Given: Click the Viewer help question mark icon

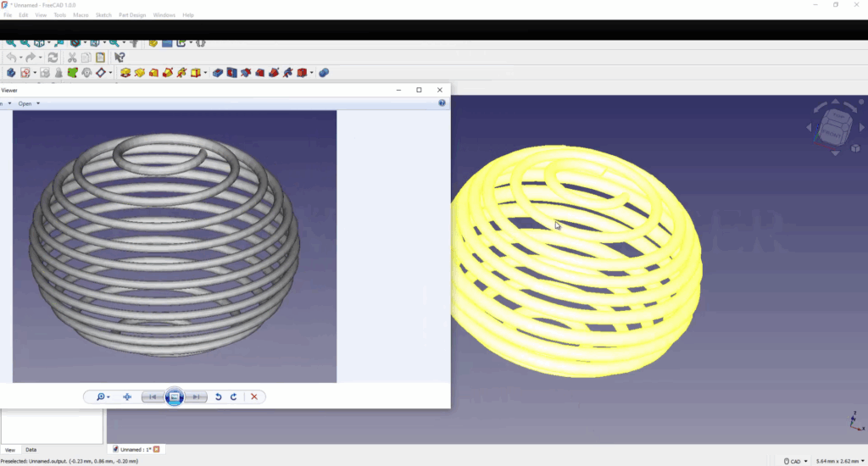Looking at the screenshot, I should pos(442,103).
